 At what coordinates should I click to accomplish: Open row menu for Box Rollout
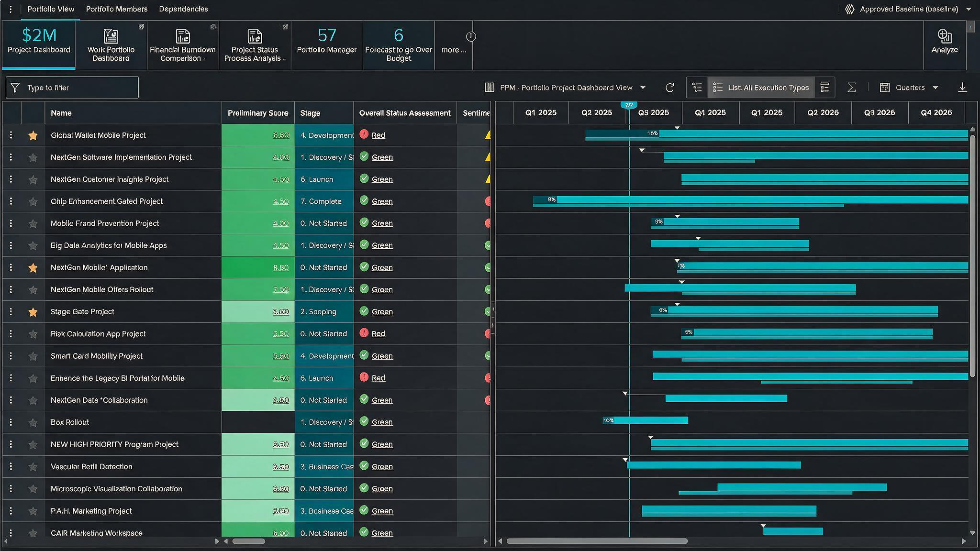[x=11, y=422]
